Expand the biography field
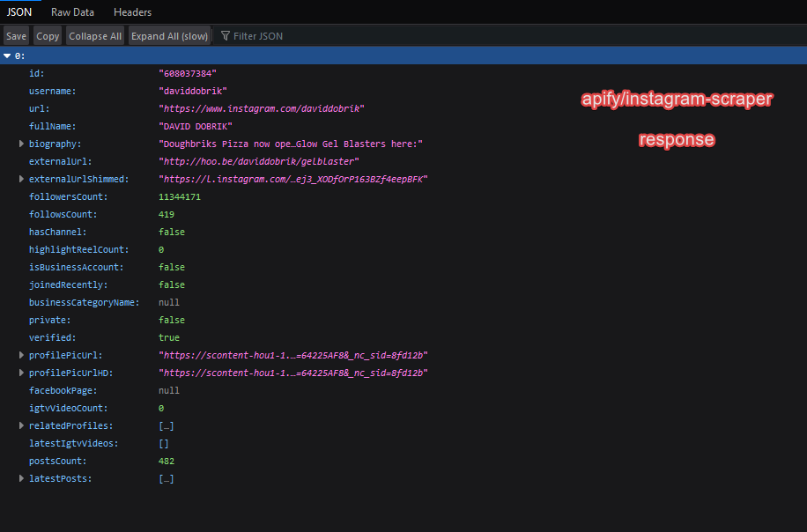Screen dimensions: 807x532 tap(22, 144)
